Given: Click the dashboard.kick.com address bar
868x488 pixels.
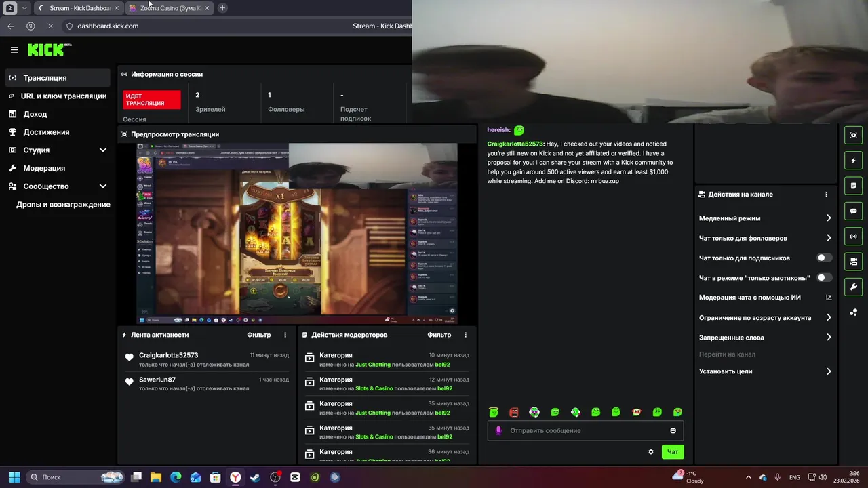Looking at the screenshot, I should coord(108,26).
